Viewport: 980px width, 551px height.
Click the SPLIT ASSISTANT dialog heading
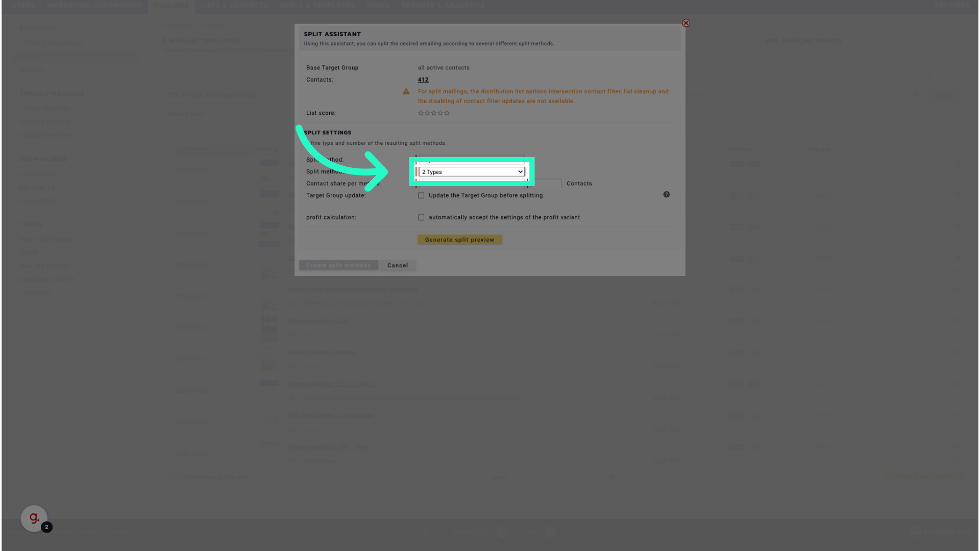click(332, 34)
